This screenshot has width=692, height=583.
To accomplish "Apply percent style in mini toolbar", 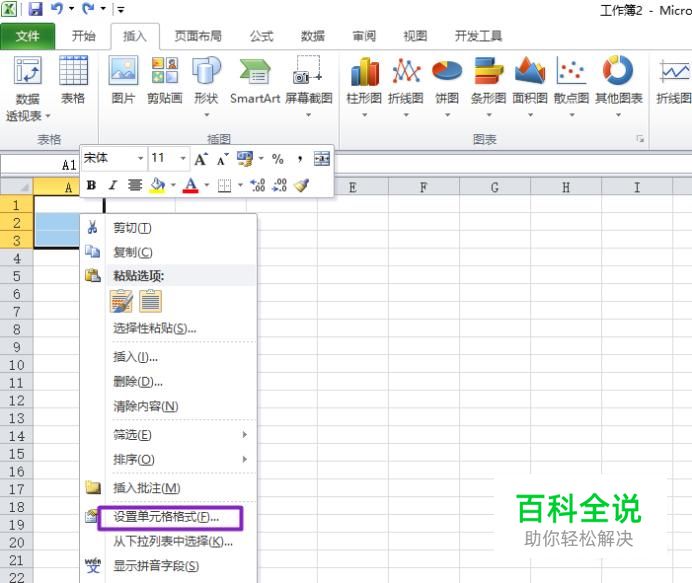I will [x=278, y=159].
